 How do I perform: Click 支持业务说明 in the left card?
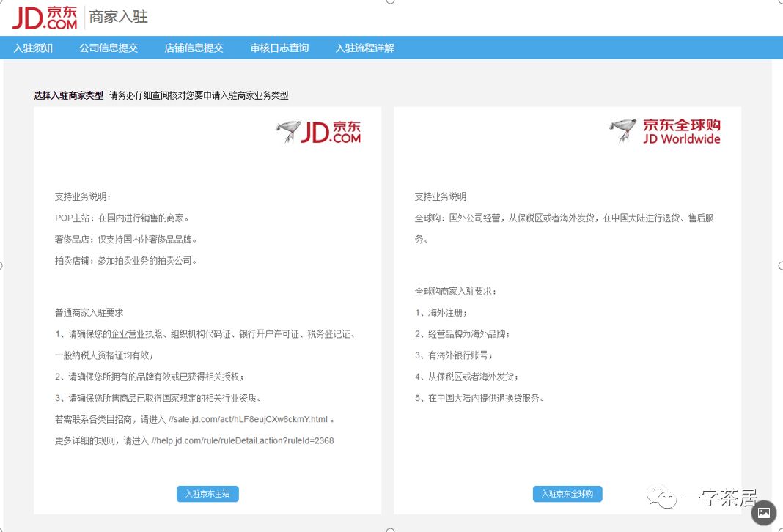82,196
